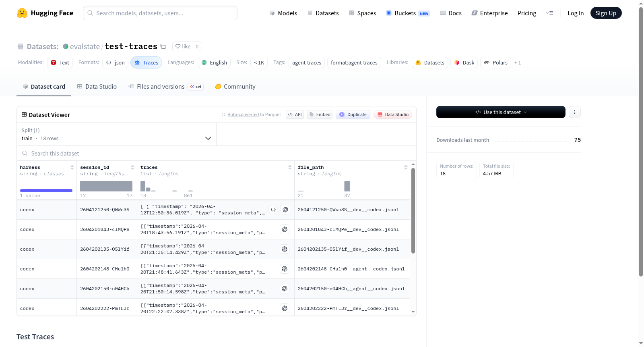Expand the Use this dataset dropdown
The height and width of the screenshot is (347, 644).
click(x=501, y=112)
